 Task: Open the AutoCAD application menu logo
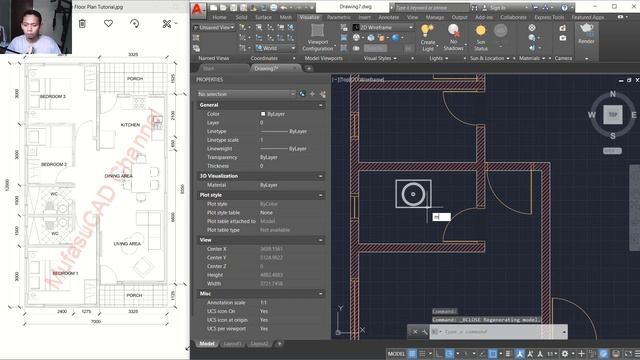(198, 9)
